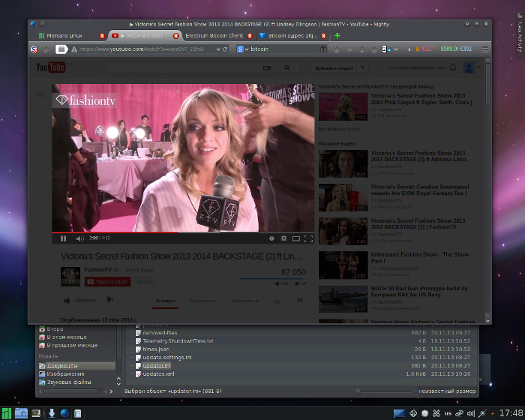Open the downloads arrow in taskbar
This screenshot has height=420, width=525.
coord(52,413)
